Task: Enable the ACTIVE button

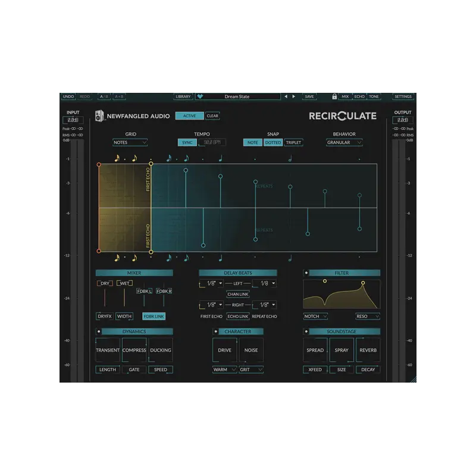Action: tap(189, 116)
